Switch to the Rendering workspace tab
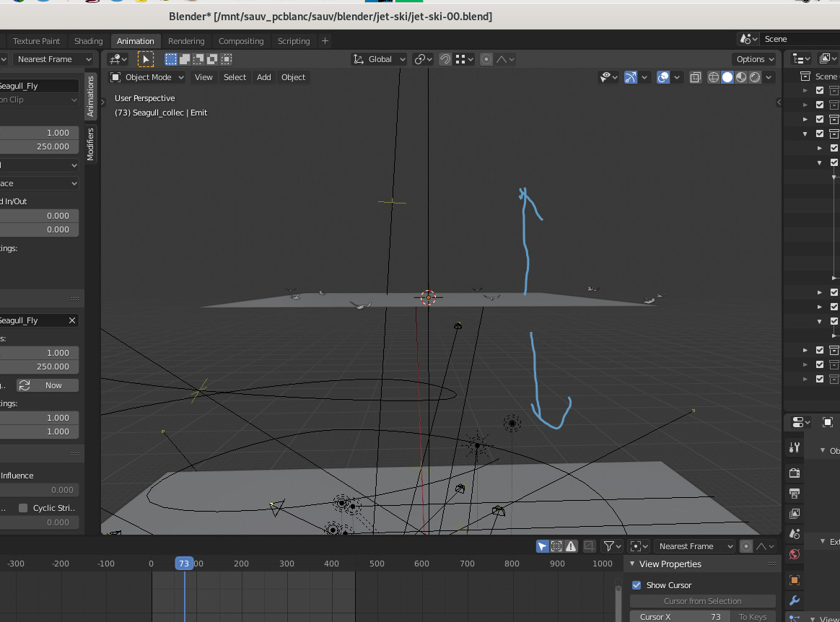The width and height of the screenshot is (840, 622). point(186,41)
